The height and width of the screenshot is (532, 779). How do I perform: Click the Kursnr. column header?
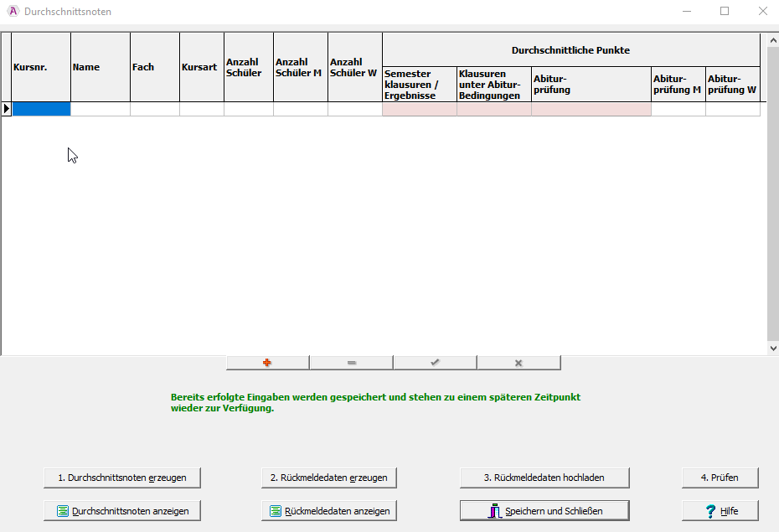click(41, 67)
